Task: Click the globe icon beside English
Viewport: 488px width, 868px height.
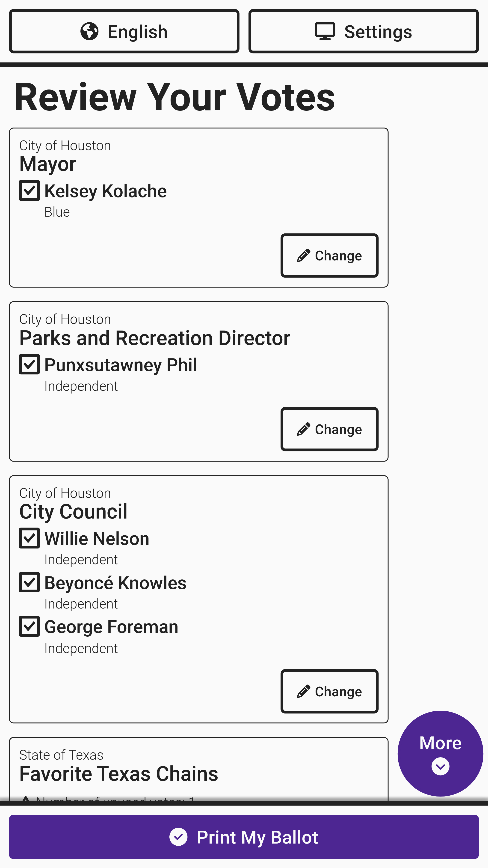Action: 90,31
